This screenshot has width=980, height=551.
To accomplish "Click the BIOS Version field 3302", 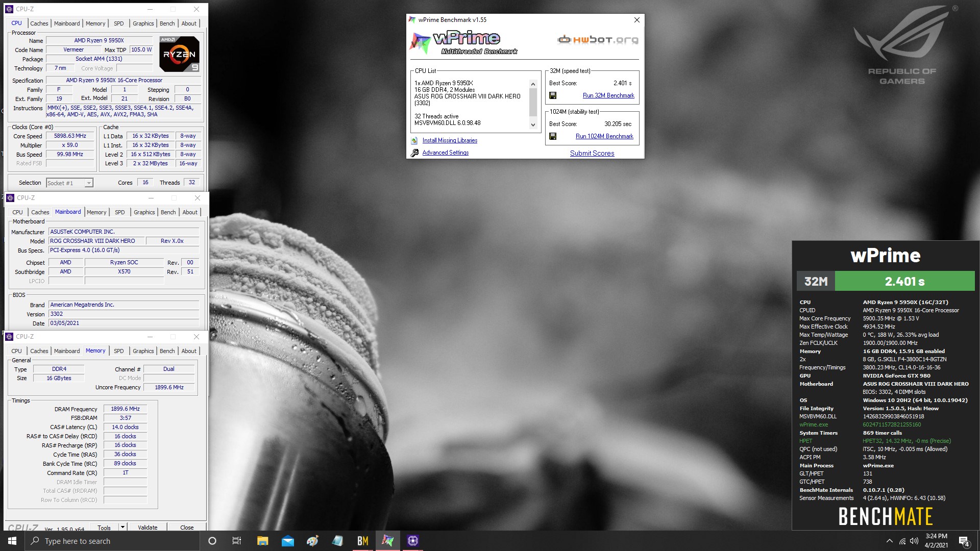I will (124, 314).
